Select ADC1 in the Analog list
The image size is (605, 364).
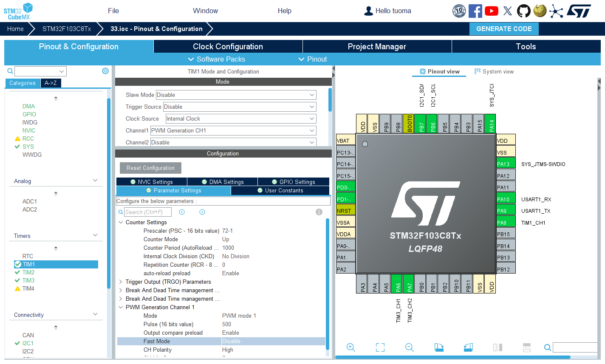point(30,201)
